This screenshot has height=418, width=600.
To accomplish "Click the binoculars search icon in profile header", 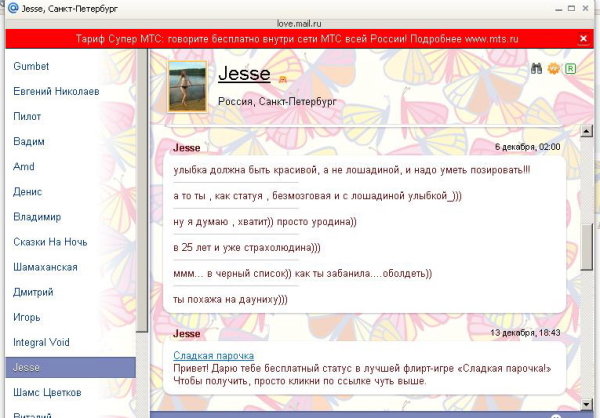I will pyautogui.click(x=536, y=69).
